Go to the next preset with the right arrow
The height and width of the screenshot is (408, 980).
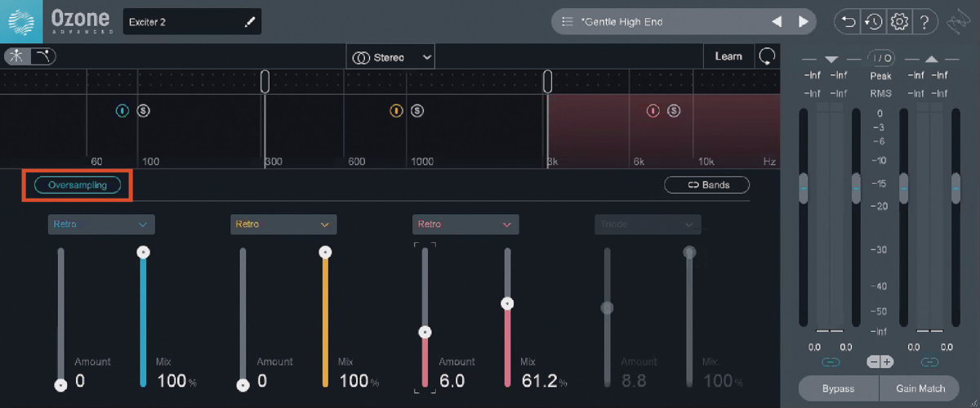(803, 22)
